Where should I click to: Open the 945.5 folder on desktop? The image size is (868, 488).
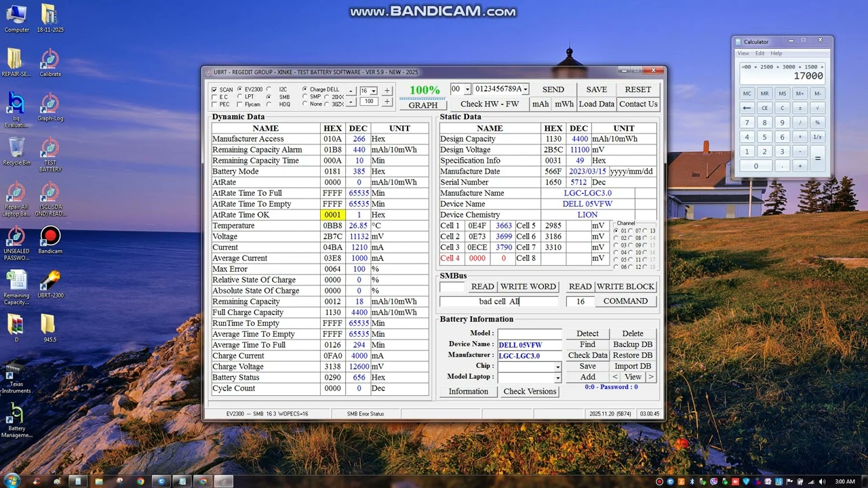point(50,328)
